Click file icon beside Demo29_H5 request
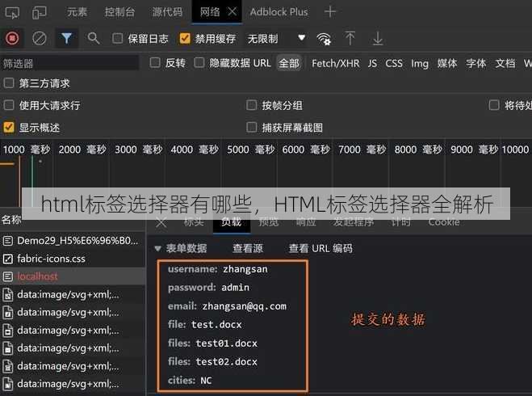Image resolution: width=532 pixels, height=396 pixels. pyautogui.click(x=8, y=241)
